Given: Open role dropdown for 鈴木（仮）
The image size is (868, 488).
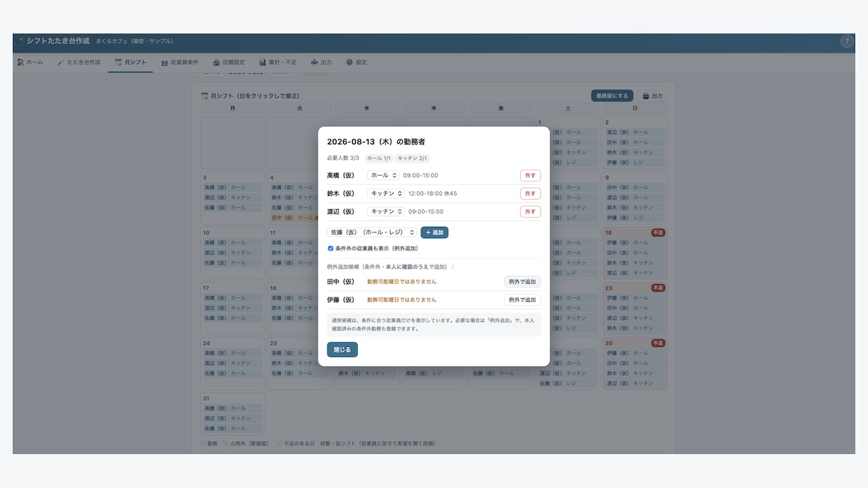Looking at the screenshot, I should click(x=386, y=193).
